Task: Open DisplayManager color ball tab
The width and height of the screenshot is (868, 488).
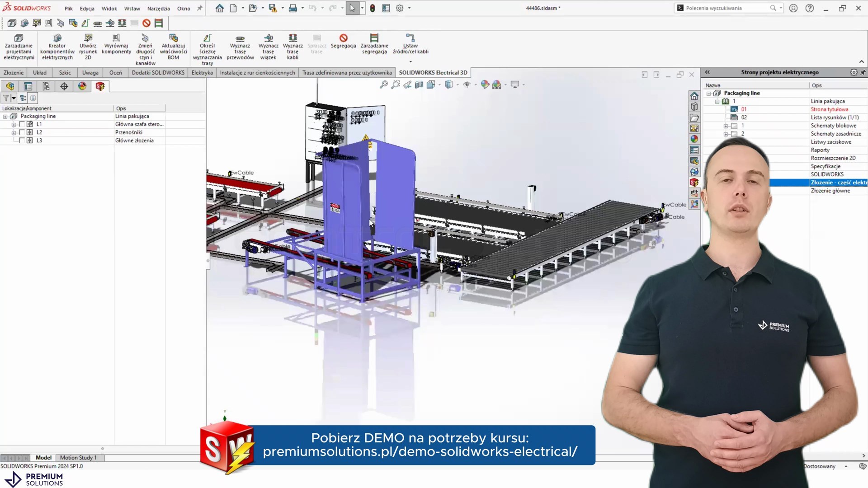Action: click(x=82, y=86)
